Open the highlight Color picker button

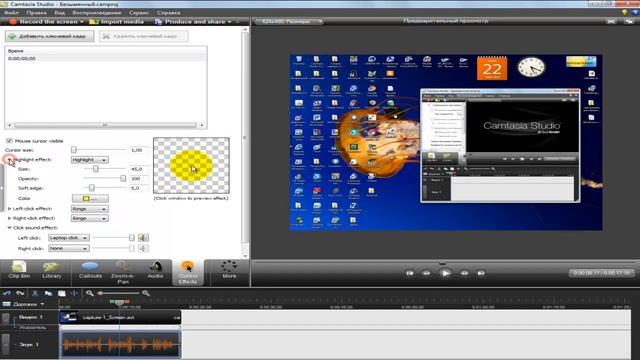pyautogui.click(x=90, y=198)
